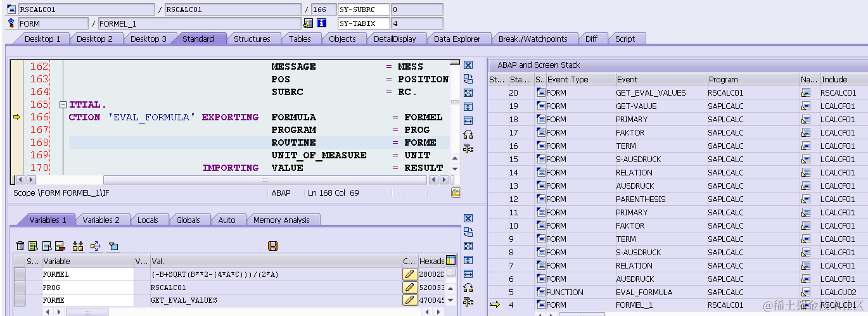Exchange tool icon beside Variables panel
The width and height of the screenshot is (868, 316).
click(x=468, y=232)
